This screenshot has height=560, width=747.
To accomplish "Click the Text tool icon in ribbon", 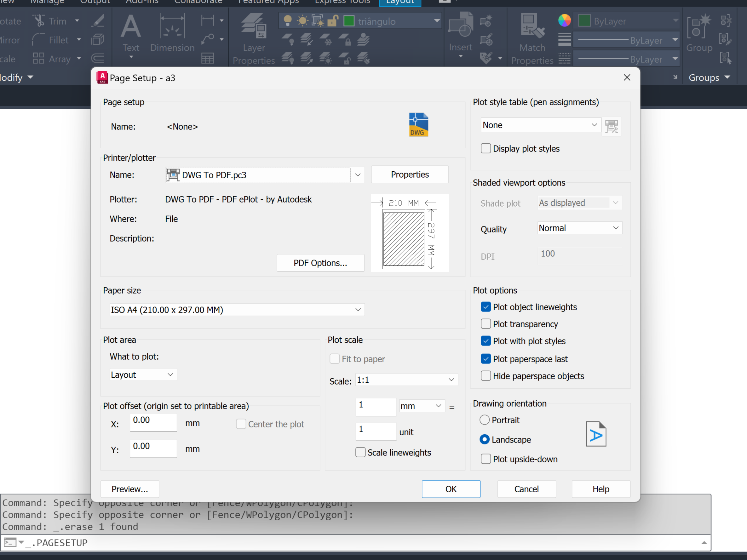I will [x=131, y=27].
